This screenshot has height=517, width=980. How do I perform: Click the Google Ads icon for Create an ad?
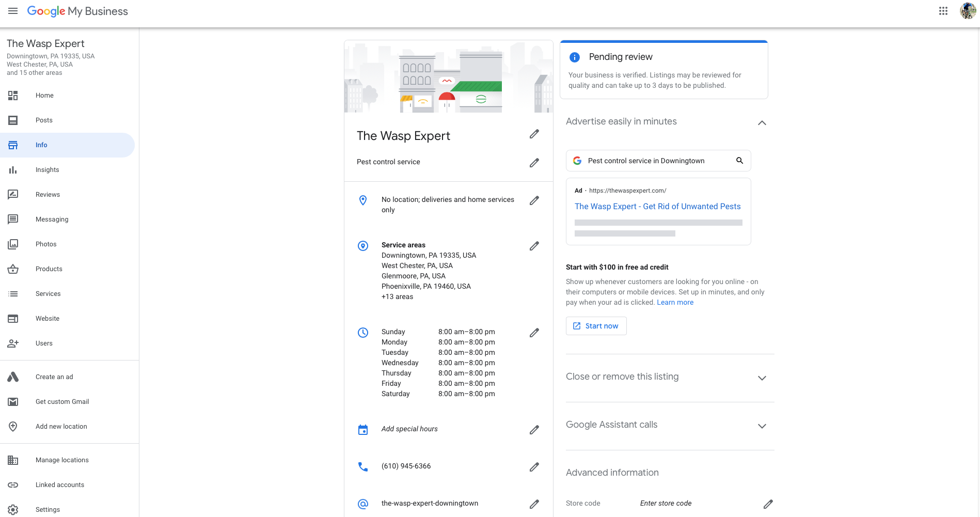13,377
